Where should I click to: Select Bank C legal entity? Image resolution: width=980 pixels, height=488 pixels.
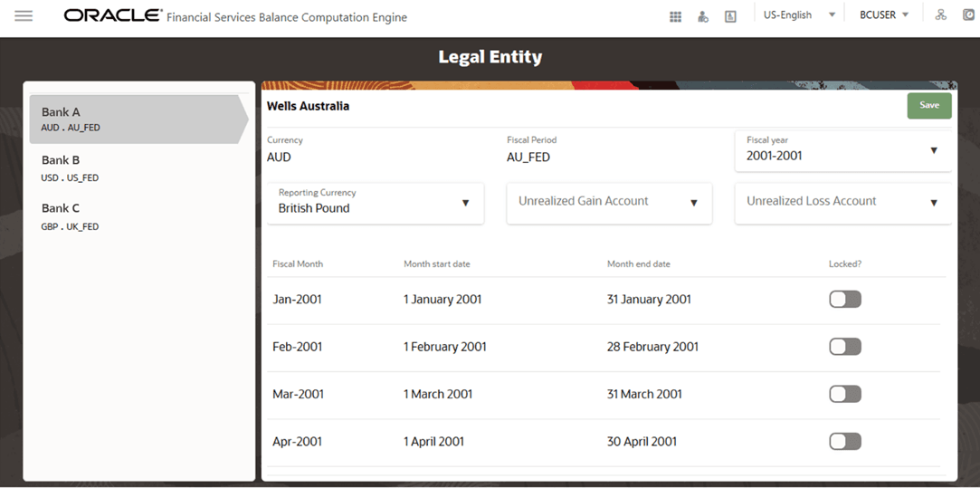(x=138, y=216)
